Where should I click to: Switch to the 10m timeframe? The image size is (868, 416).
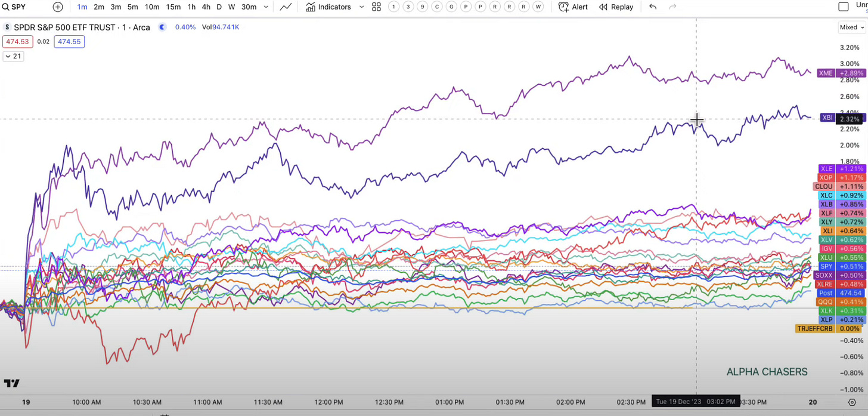tap(152, 7)
